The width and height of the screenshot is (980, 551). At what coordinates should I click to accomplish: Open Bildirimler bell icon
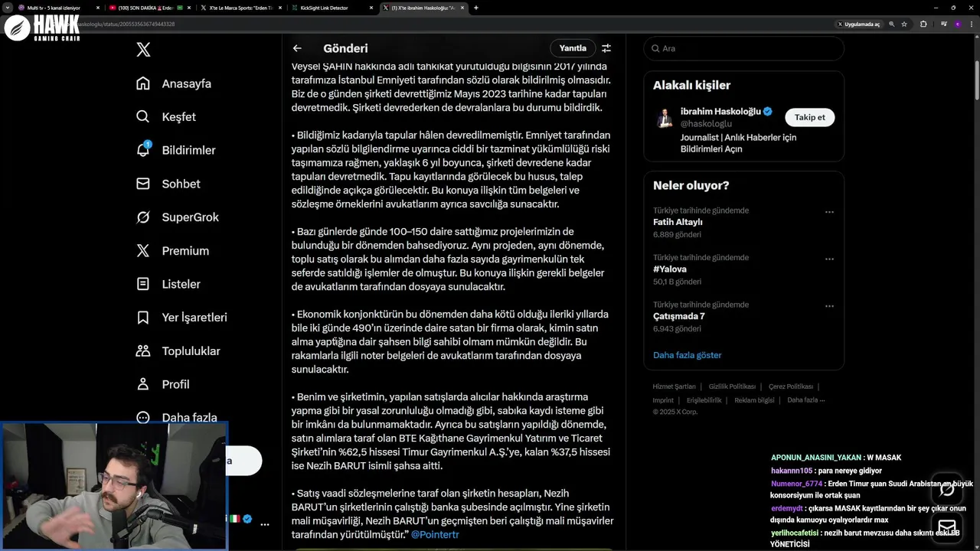(x=143, y=150)
